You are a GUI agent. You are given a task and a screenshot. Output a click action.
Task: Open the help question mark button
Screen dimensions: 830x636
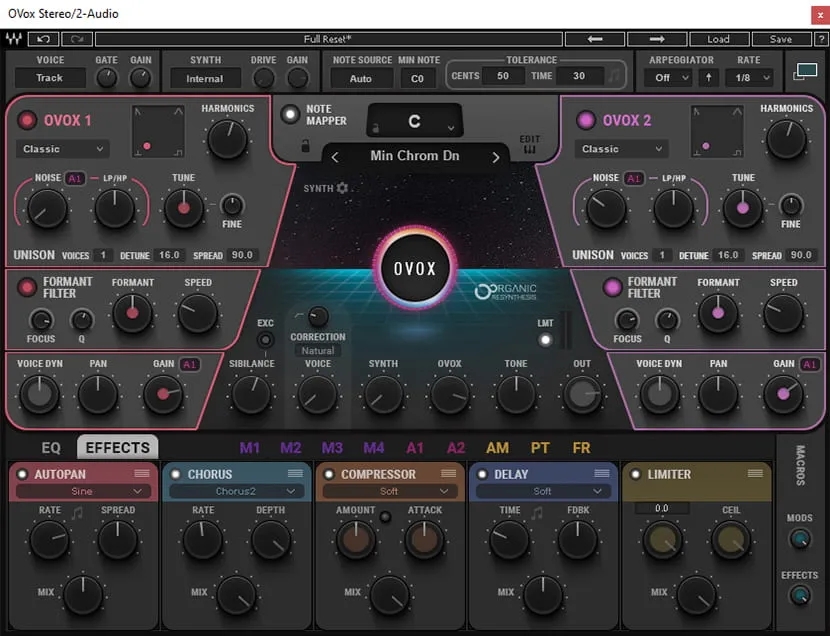[821, 39]
